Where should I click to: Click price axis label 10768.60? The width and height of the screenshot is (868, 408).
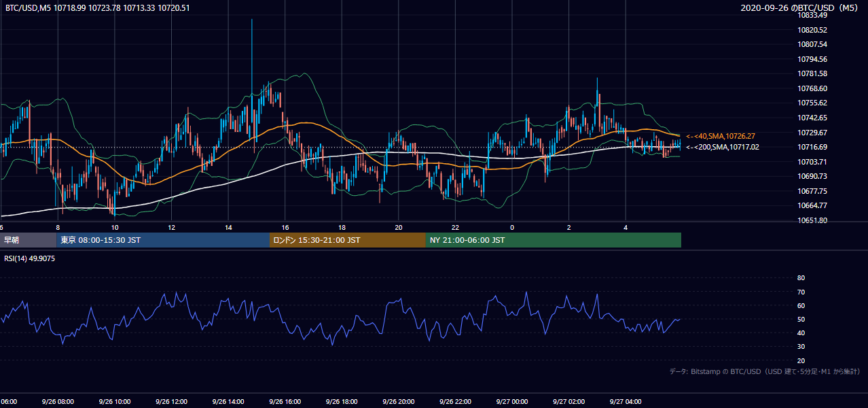click(812, 88)
